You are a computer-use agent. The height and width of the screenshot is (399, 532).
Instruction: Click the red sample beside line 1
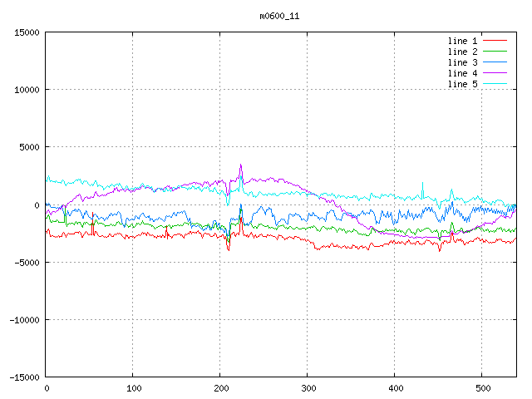(x=495, y=41)
